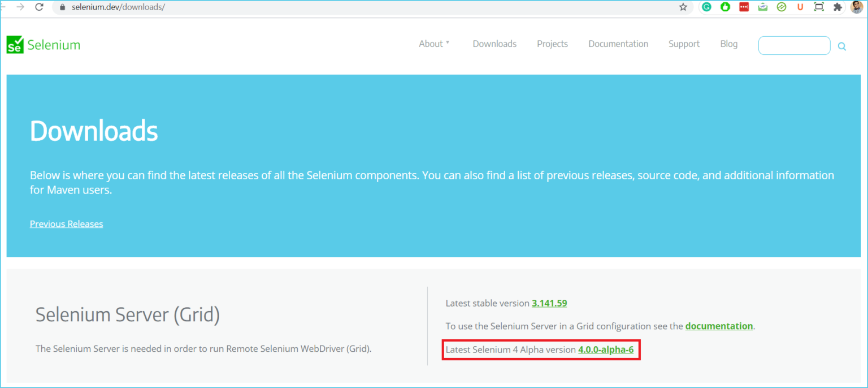Image resolution: width=868 pixels, height=388 pixels.
Task: Click the 4.0.0-alpha-6 download link
Action: pos(607,349)
